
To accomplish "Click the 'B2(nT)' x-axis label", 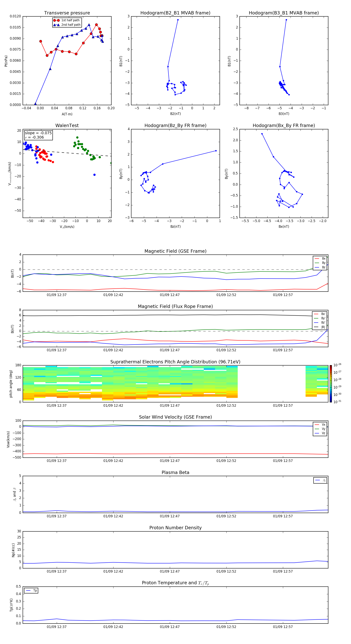I will tap(175, 114).
